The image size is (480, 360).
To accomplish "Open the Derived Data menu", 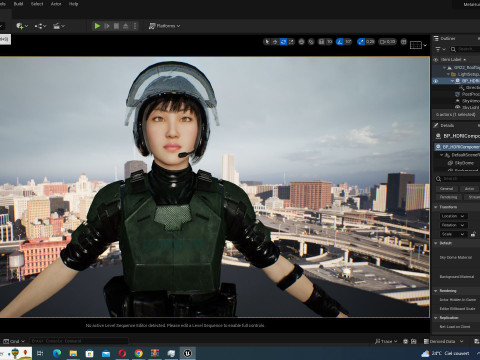I will click(x=443, y=341).
